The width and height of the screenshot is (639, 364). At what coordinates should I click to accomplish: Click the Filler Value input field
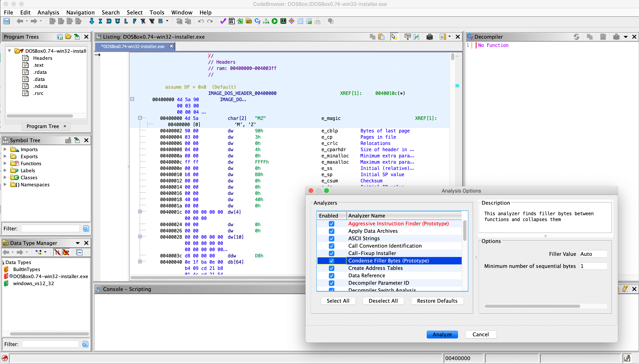coord(593,254)
